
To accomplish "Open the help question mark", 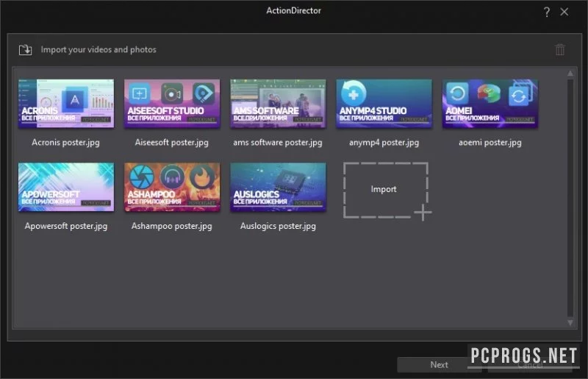I will 547,12.
